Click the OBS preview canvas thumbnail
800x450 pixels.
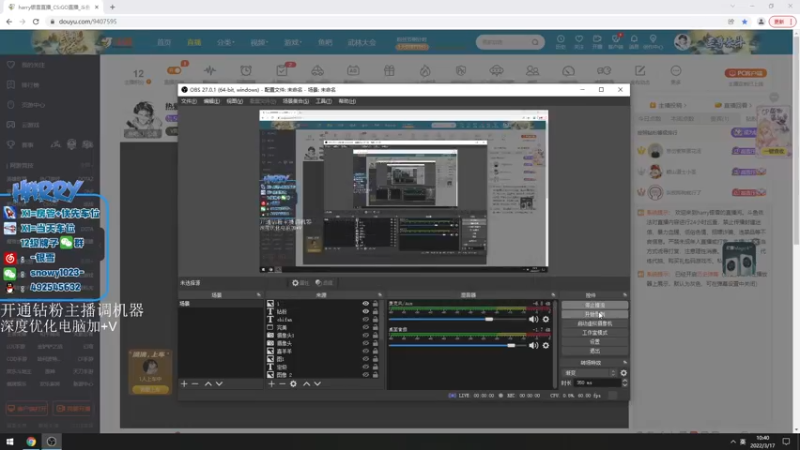click(x=404, y=191)
